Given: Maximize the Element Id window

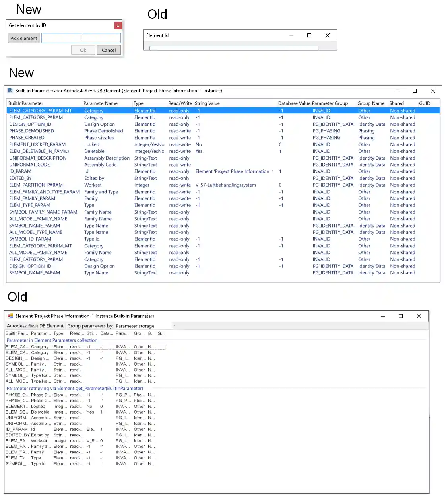Looking at the screenshot, I should [309, 35].
